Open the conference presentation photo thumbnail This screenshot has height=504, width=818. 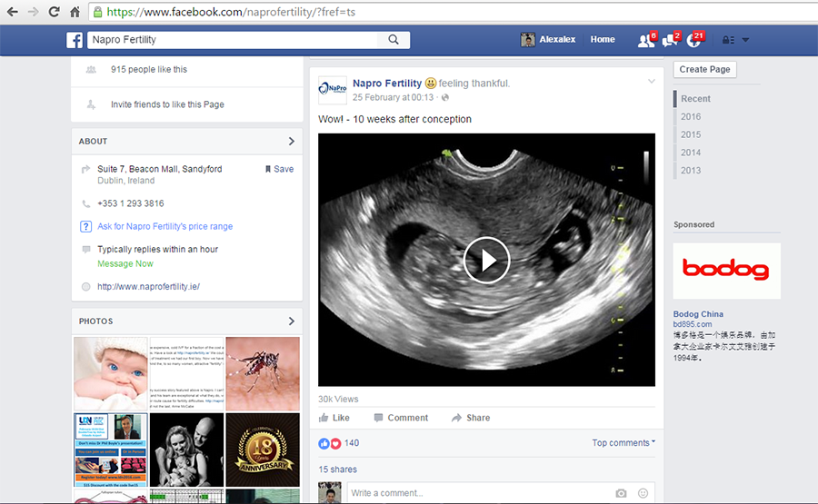[x=111, y=450]
